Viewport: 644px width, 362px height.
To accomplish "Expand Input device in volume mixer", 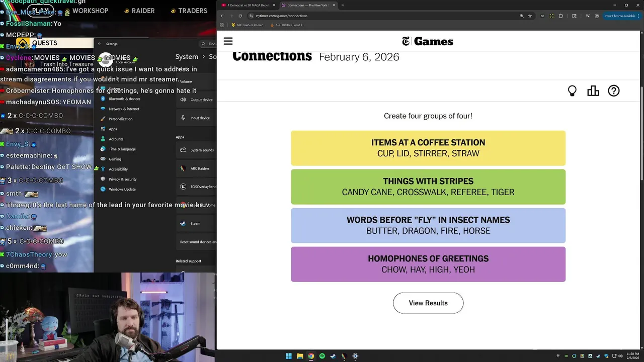I will 196,118.
